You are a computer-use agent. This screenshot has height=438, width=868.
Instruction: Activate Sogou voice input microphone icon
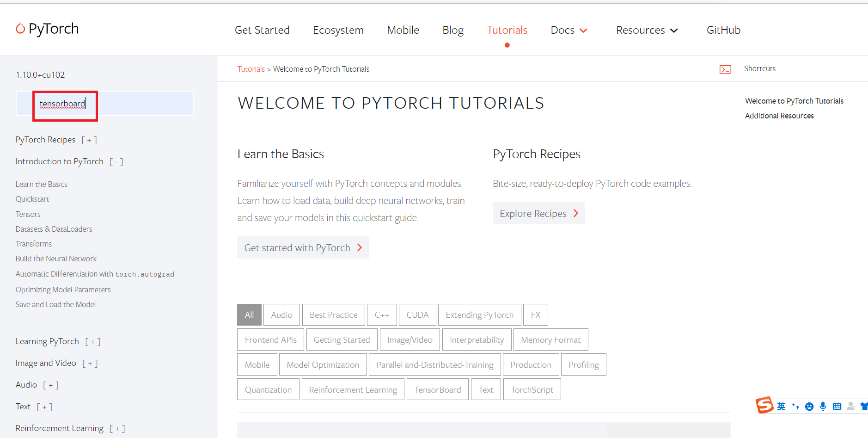[x=823, y=407]
